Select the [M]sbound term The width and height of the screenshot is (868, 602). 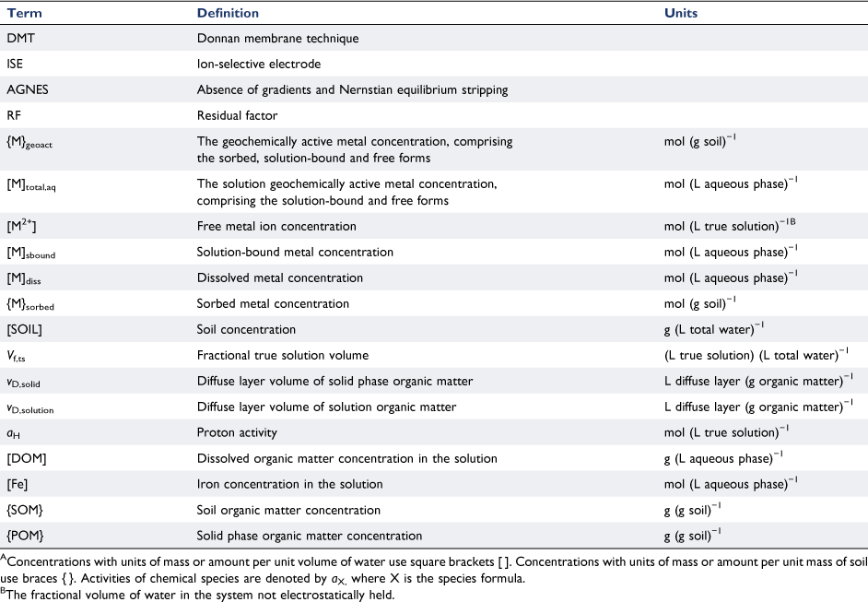coord(31,254)
